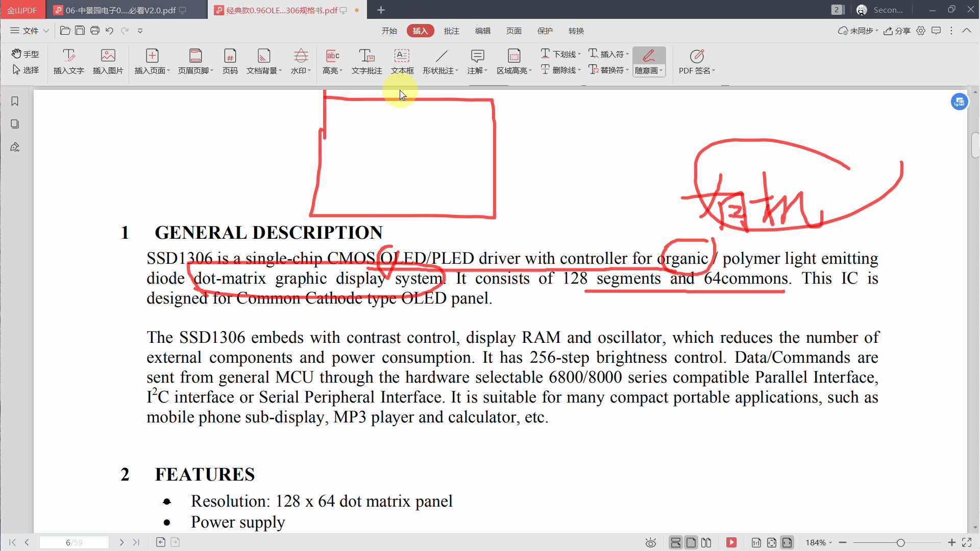
Task: Toggle two-page view
Action: point(706,542)
